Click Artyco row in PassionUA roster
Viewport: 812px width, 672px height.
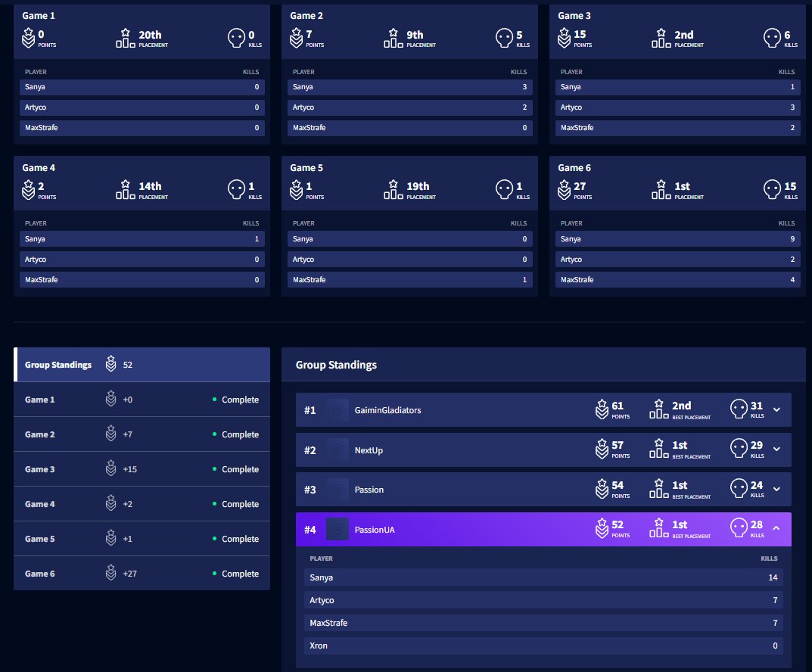pos(543,600)
